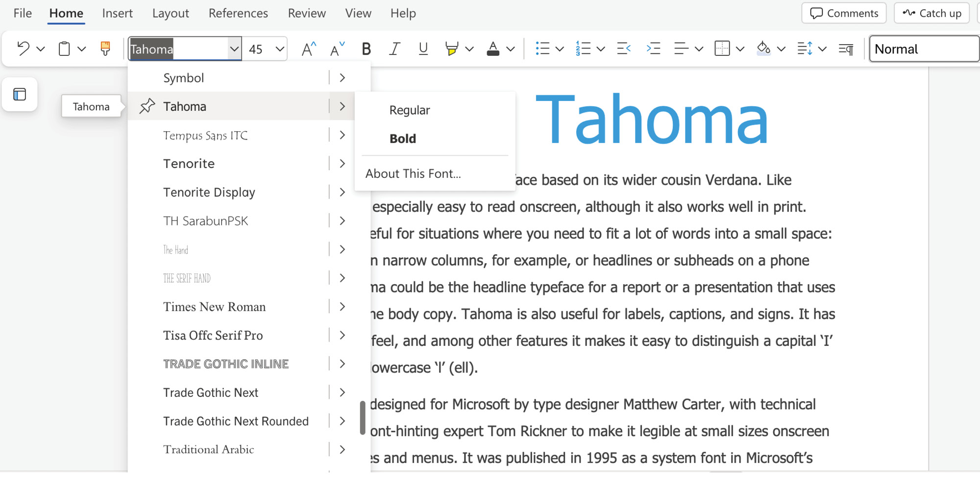Select the Format Painter icon
The image size is (980, 490).
tap(105, 49)
